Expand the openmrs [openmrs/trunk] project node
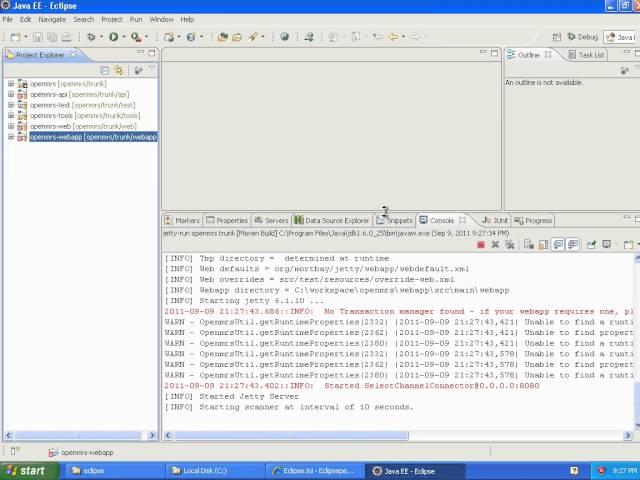 (11, 84)
